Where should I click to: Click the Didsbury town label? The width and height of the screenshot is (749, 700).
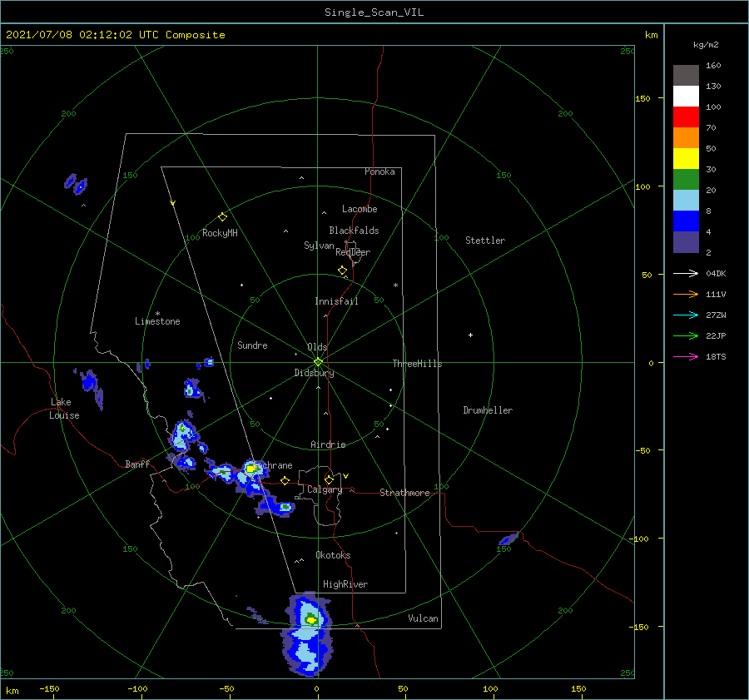(314, 373)
